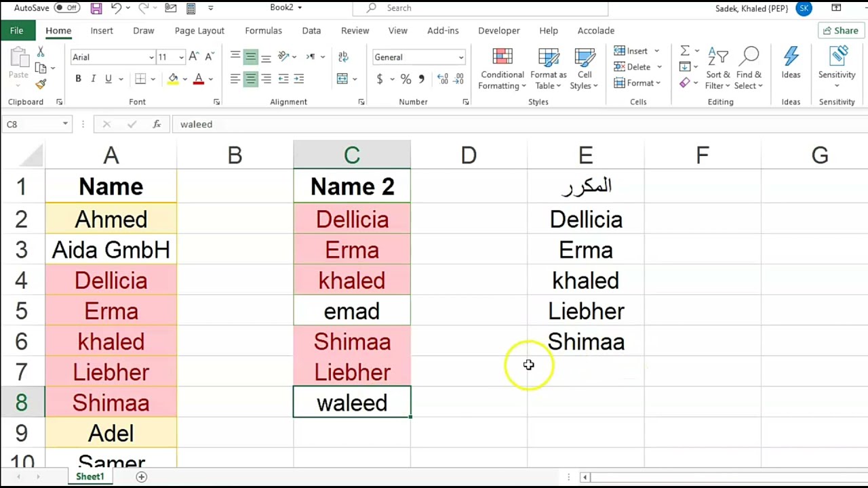Image resolution: width=868 pixels, height=488 pixels.
Task: Open the Cell Styles gallery
Action: coord(585,68)
